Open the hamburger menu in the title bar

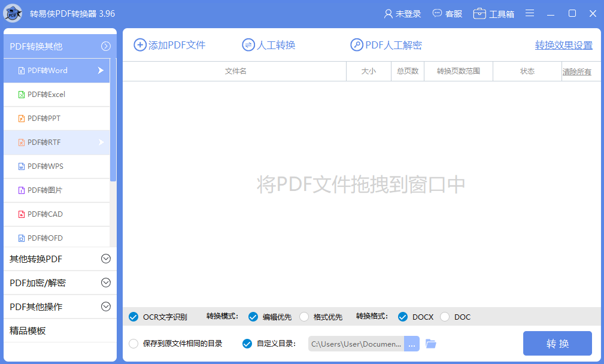click(529, 13)
